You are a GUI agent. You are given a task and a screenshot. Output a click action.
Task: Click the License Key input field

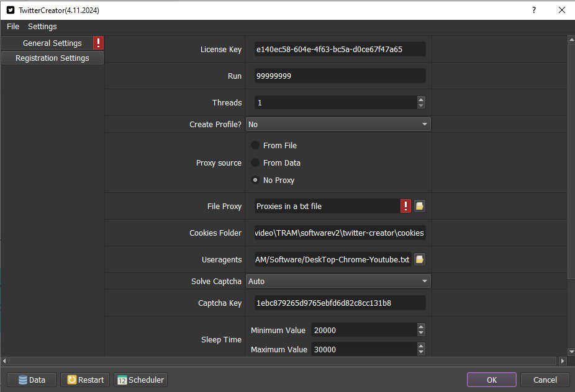pyautogui.click(x=340, y=49)
